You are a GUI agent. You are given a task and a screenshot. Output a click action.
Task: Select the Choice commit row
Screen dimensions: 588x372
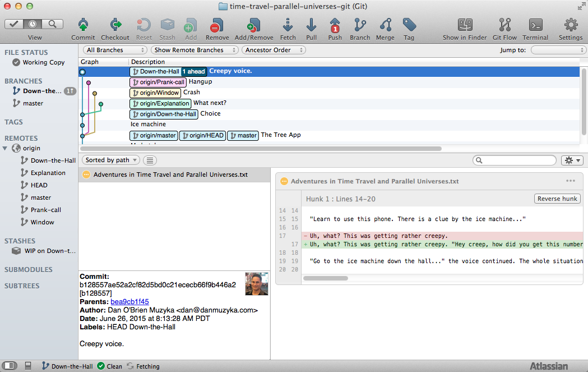point(329,114)
